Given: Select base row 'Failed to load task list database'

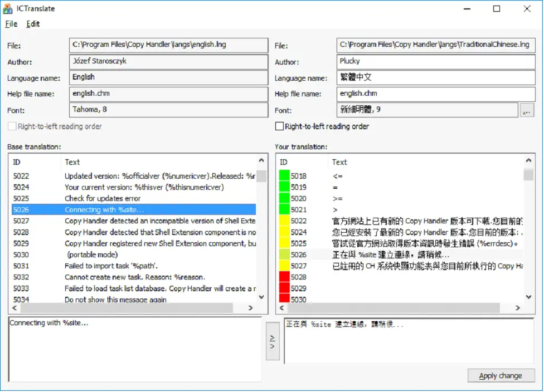Looking at the screenshot, I should (134, 288).
